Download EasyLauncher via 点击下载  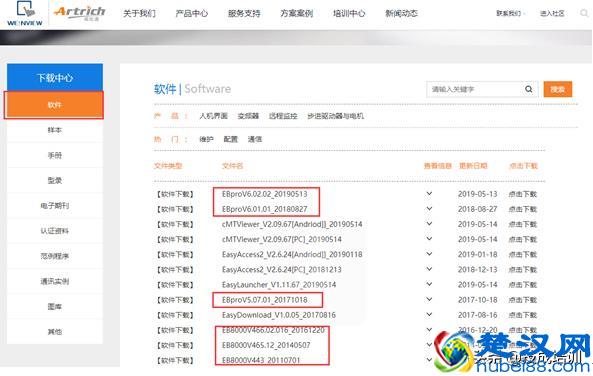click(x=523, y=285)
